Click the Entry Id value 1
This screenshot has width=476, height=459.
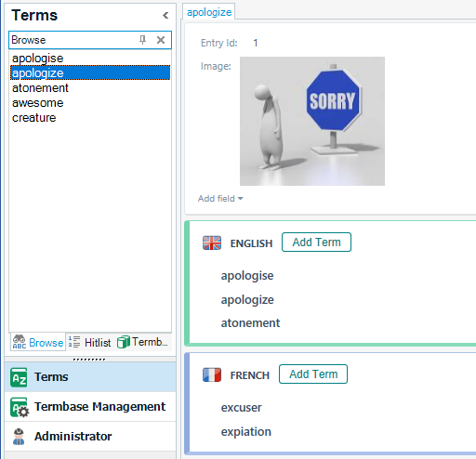(x=256, y=43)
